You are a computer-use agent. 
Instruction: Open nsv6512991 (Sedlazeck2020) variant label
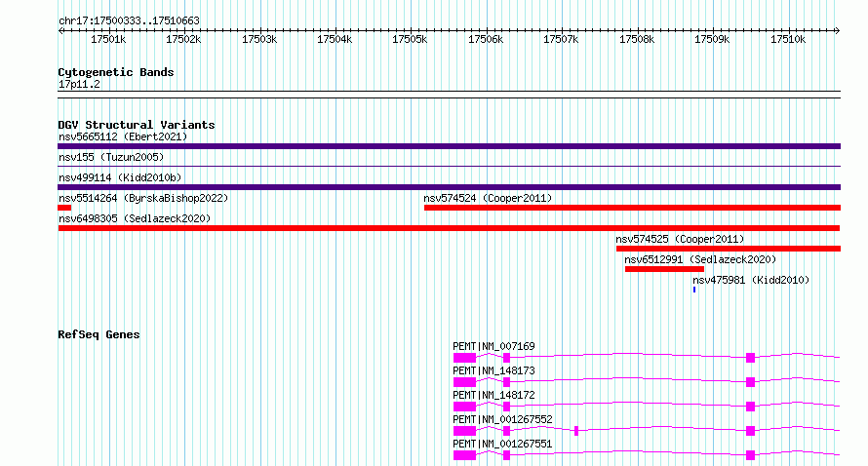[x=700, y=259]
